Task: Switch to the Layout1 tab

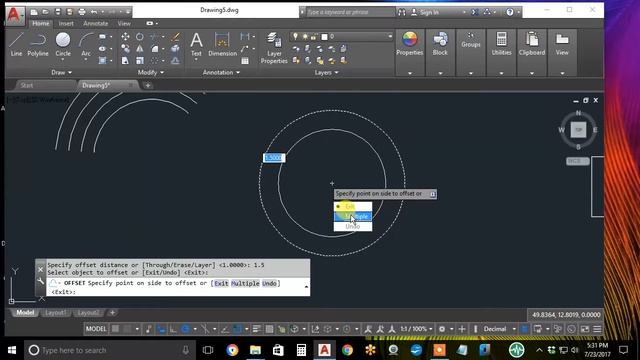Action: point(56,313)
